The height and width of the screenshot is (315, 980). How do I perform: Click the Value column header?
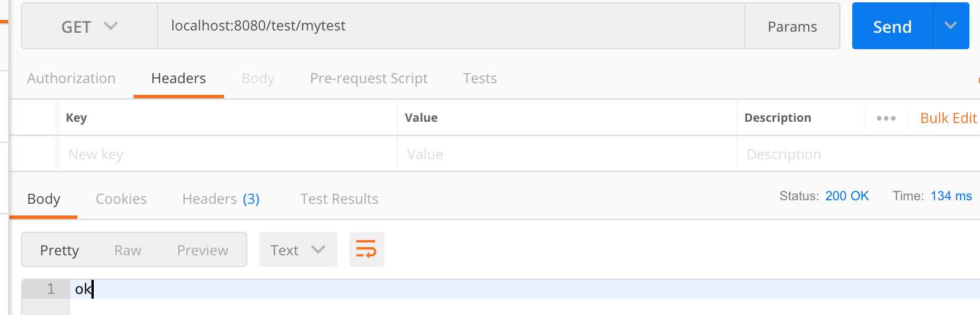point(421,118)
